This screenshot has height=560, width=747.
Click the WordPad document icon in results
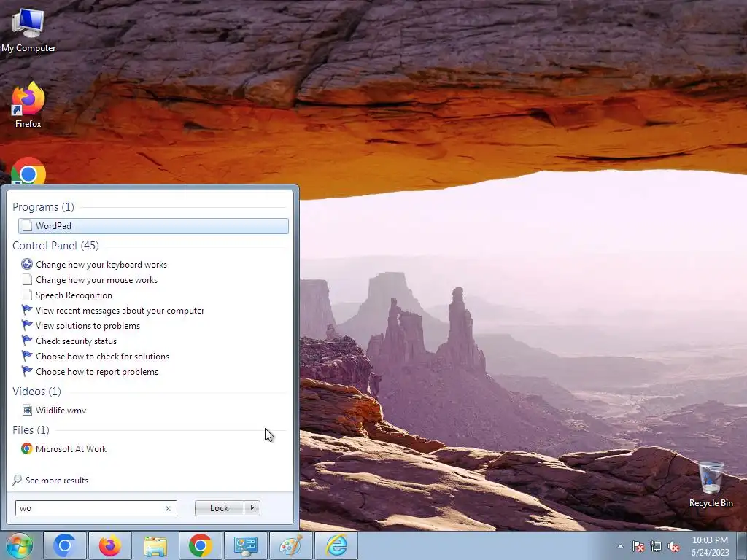coord(27,226)
